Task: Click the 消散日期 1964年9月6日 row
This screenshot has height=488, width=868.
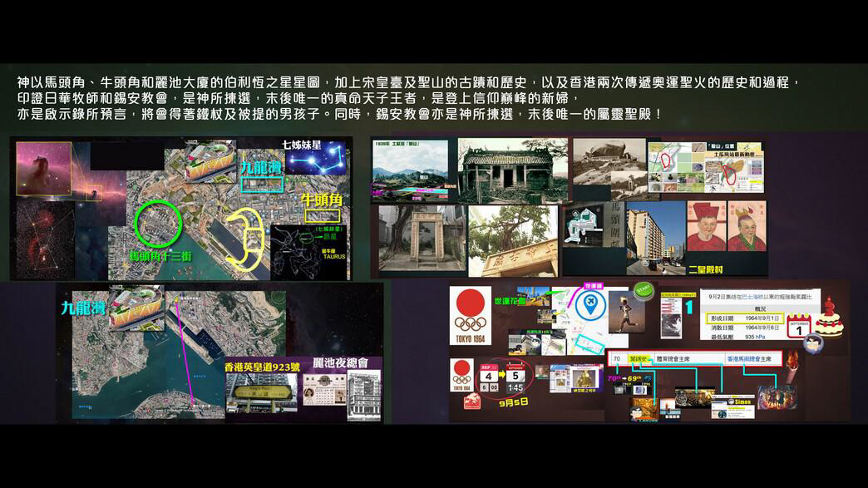Action: click(745, 328)
